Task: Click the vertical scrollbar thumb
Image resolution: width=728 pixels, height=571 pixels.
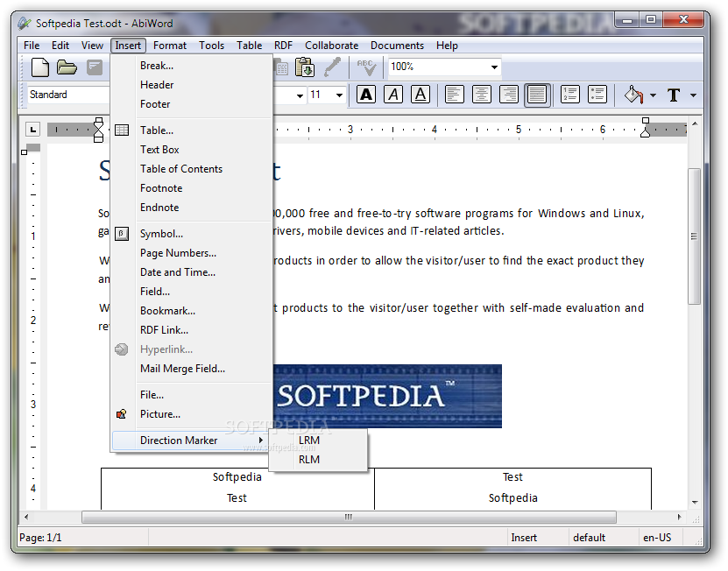Action: [694, 236]
